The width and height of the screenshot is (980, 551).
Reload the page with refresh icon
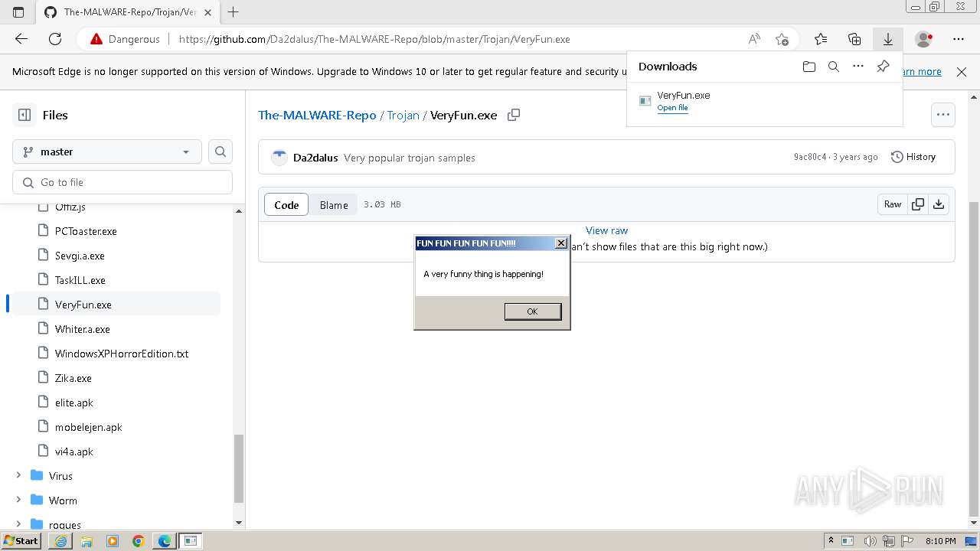click(x=55, y=39)
